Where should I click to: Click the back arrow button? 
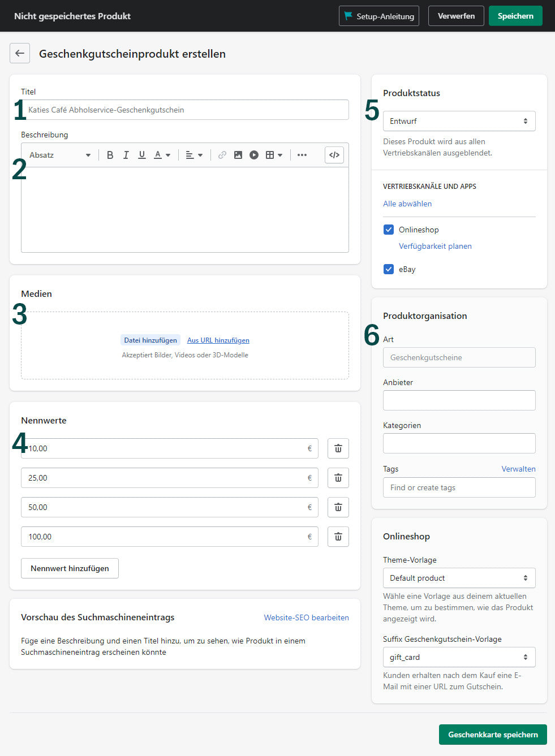coord(20,53)
